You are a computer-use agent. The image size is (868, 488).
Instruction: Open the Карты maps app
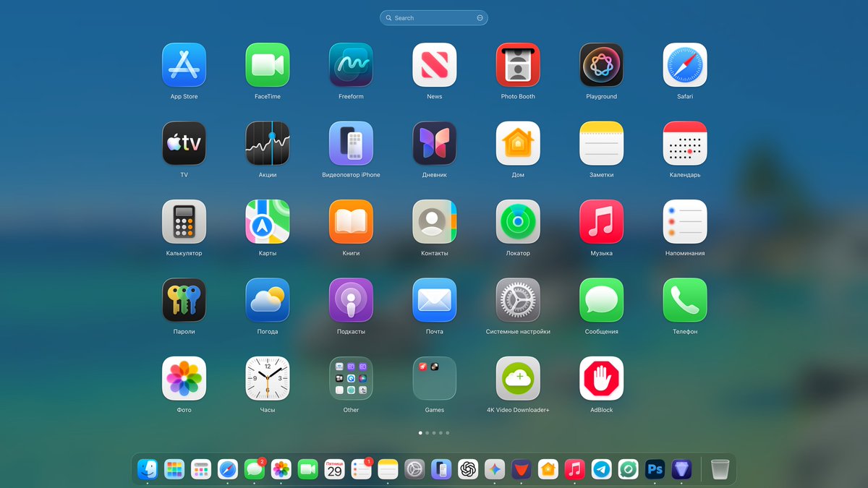[268, 222]
